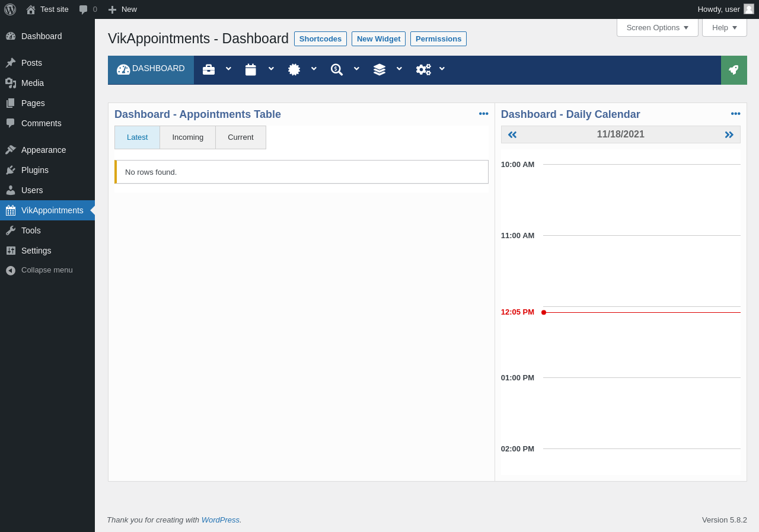Expand the briefcase menu chevron

click(x=228, y=69)
